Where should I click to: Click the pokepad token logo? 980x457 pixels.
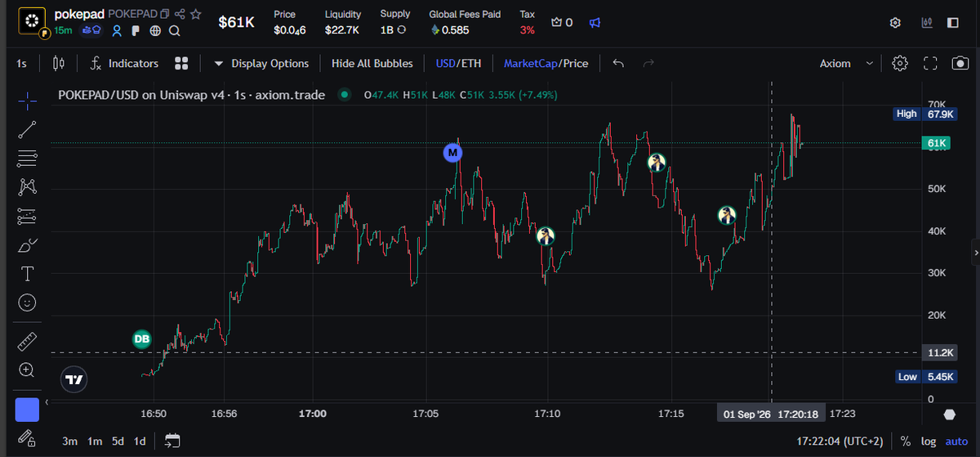click(32, 21)
